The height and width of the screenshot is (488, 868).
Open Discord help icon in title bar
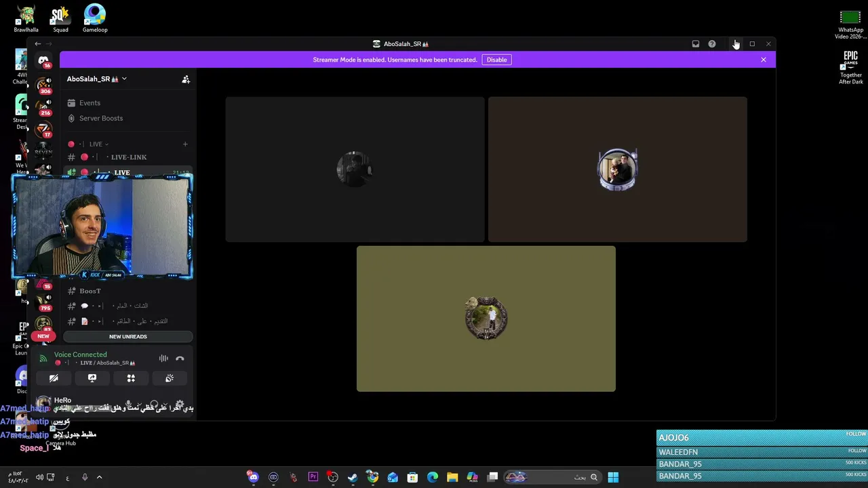tap(711, 44)
